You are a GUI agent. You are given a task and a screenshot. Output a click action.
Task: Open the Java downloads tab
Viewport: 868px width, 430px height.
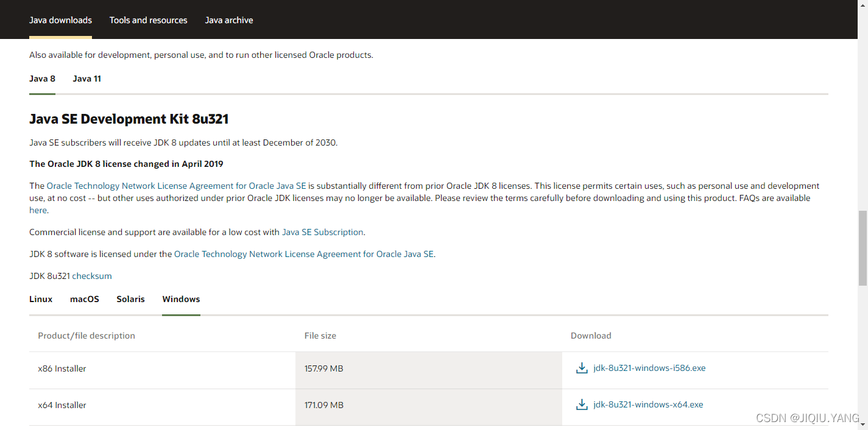[60, 20]
